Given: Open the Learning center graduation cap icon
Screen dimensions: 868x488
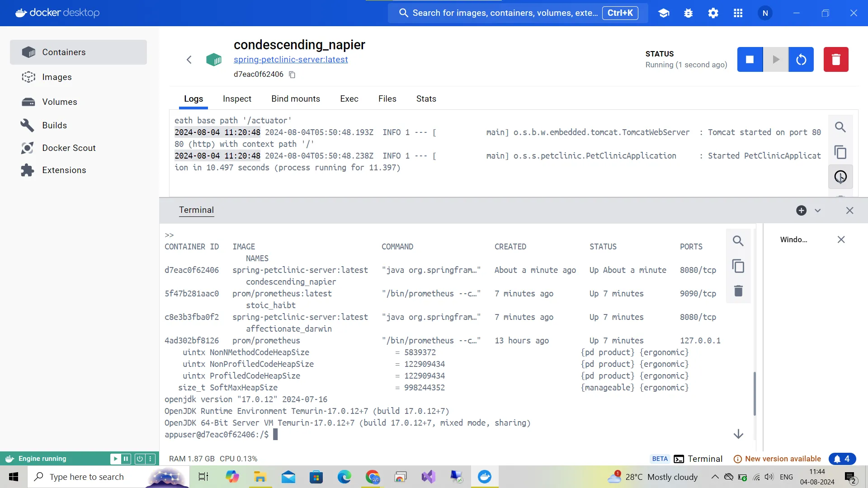Looking at the screenshot, I should pos(664,13).
